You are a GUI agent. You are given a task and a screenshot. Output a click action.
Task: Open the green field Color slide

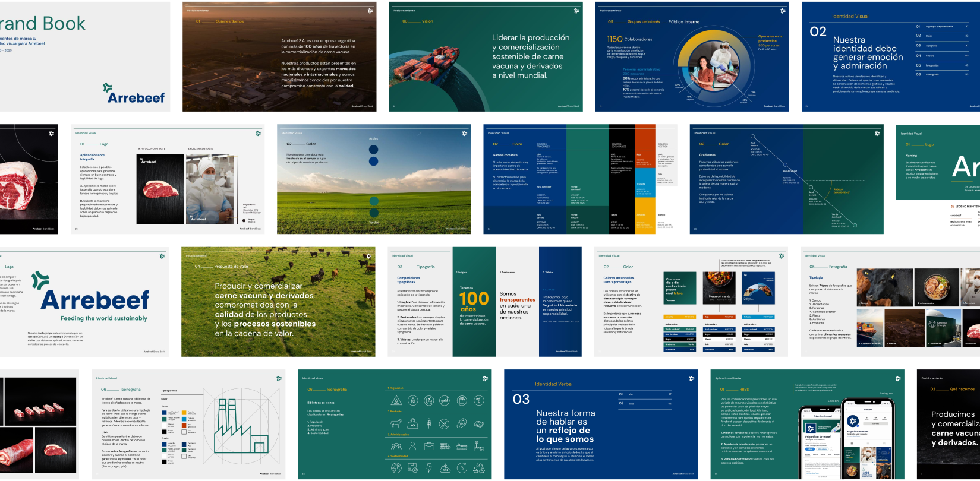(374, 179)
